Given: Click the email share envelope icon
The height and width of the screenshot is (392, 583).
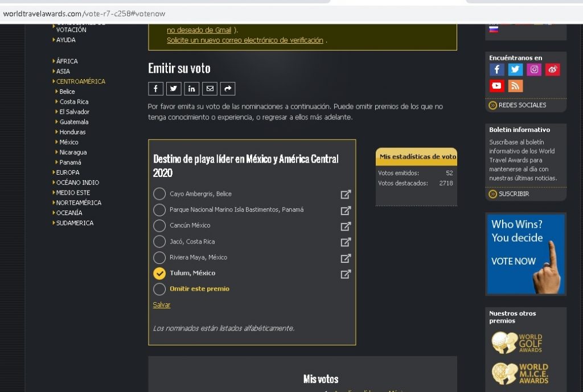Looking at the screenshot, I should pyautogui.click(x=210, y=89).
